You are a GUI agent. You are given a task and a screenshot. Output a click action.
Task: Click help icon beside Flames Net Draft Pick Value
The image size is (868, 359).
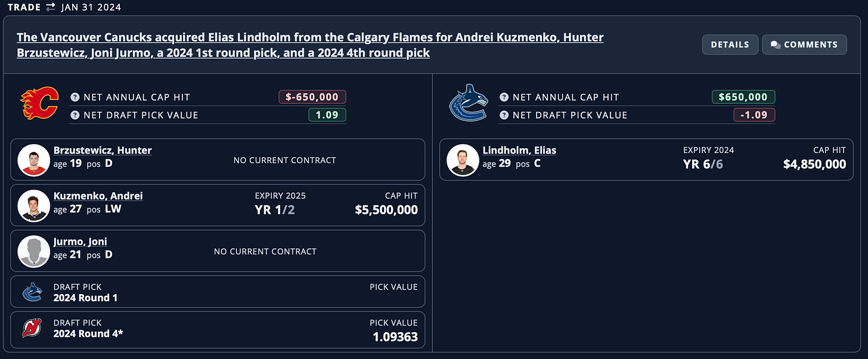(x=75, y=115)
